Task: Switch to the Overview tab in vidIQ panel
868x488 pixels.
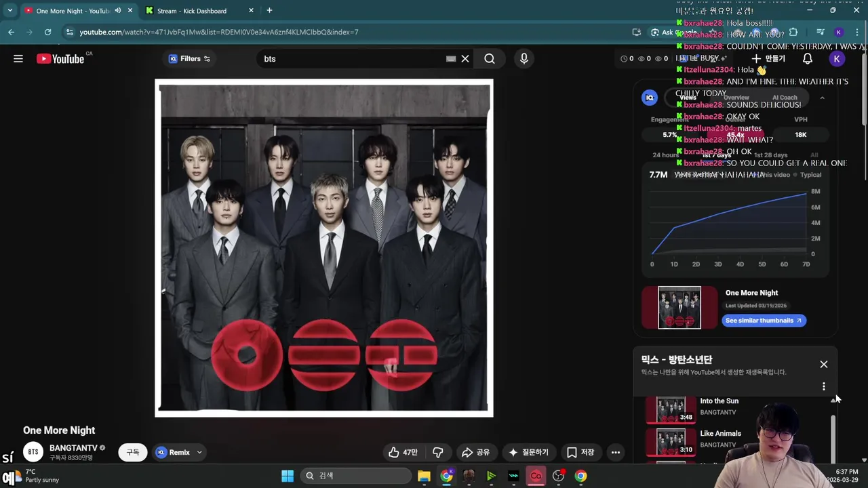Action: click(736, 98)
